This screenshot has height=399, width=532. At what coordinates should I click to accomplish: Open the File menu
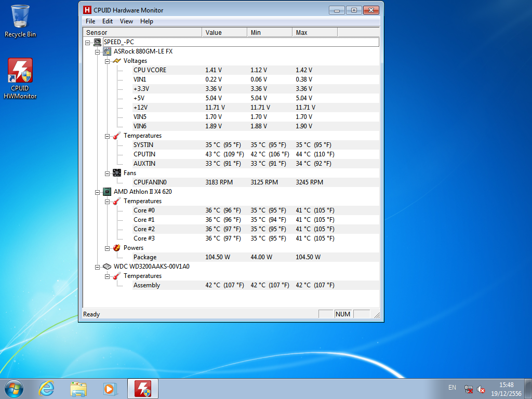click(x=90, y=21)
